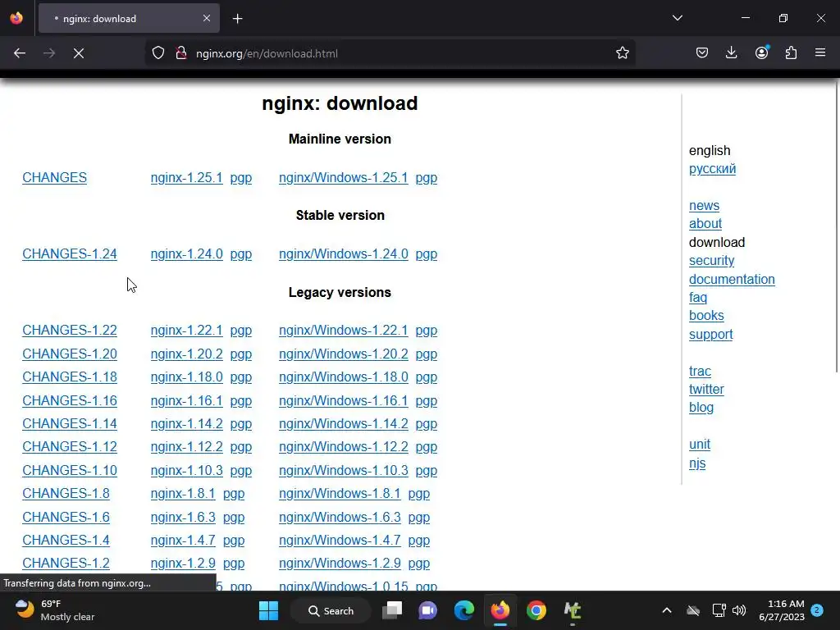
Task: Open the tracking protection shield
Action: tap(158, 53)
